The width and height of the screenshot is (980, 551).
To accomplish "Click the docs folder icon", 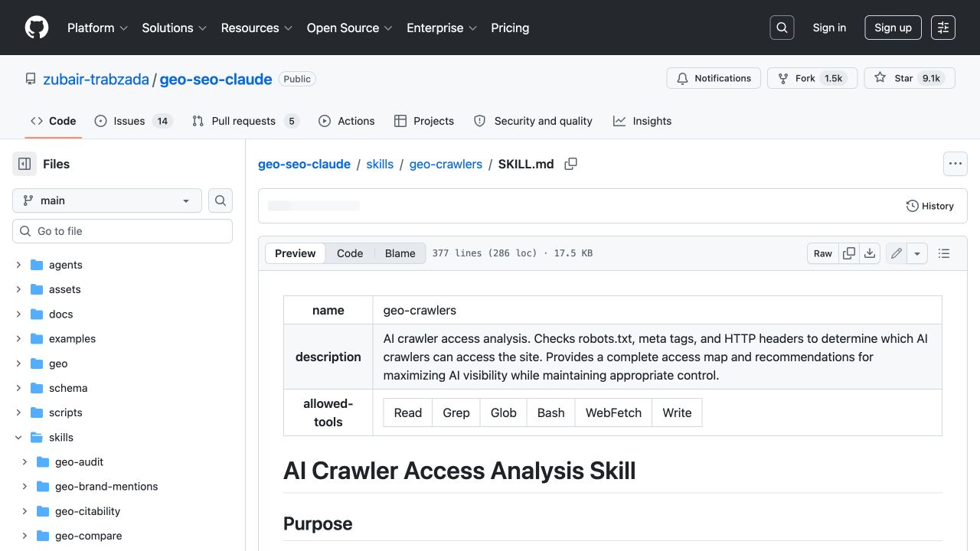I will pos(37,314).
